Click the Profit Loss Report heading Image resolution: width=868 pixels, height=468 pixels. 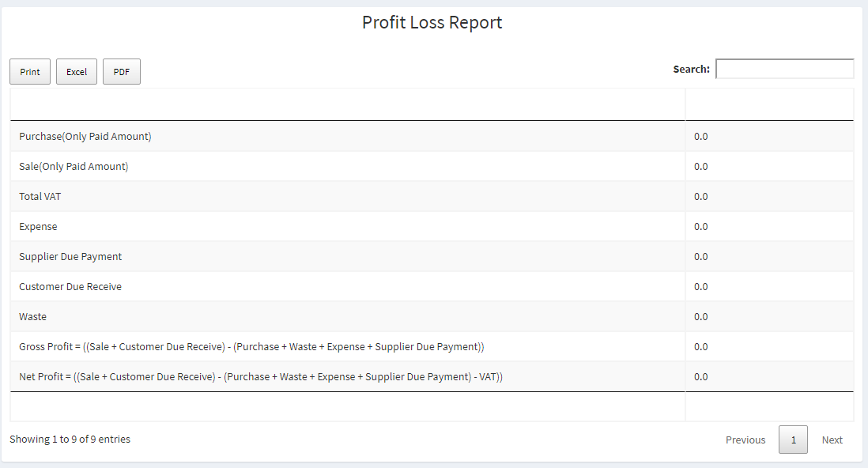click(x=432, y=22)
